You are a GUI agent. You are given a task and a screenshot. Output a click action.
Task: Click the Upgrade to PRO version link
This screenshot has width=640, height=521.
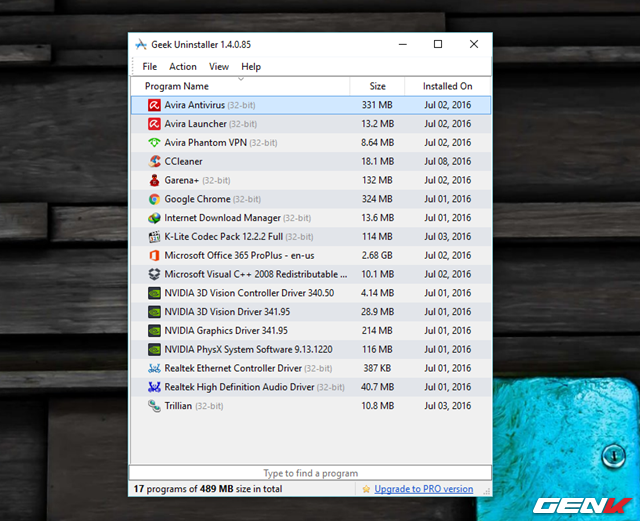(x=424, y=489)
